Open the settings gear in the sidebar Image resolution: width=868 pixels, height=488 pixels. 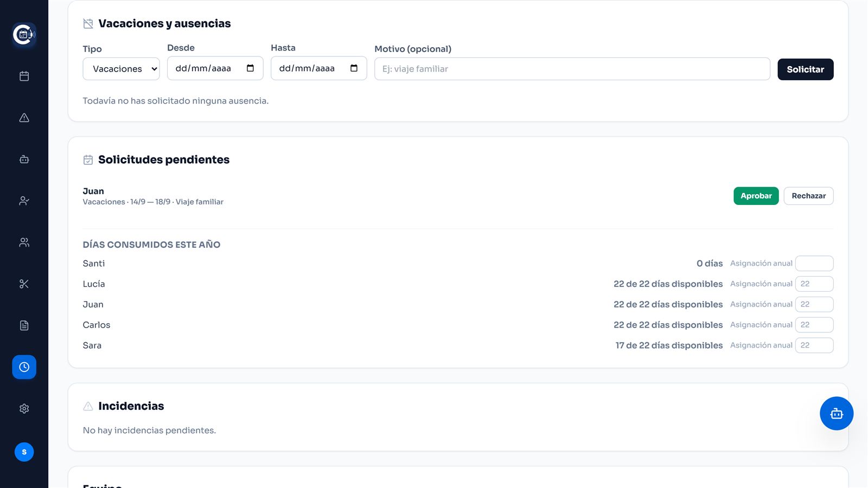pos(24,409)
